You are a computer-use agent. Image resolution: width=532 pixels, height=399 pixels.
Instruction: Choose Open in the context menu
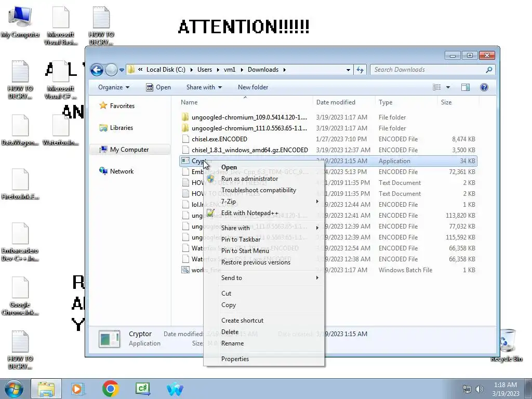264,167
